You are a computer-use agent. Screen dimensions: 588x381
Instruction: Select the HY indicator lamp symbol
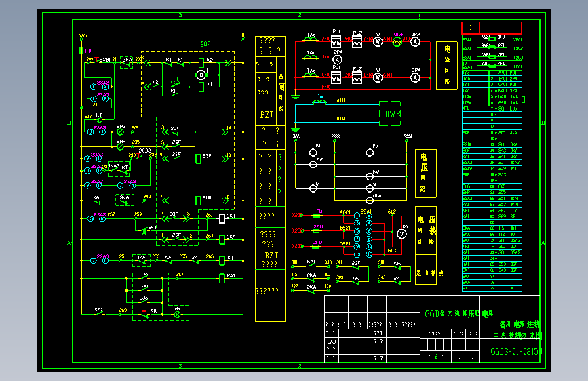pyautogui.click(x=178, y=315)
